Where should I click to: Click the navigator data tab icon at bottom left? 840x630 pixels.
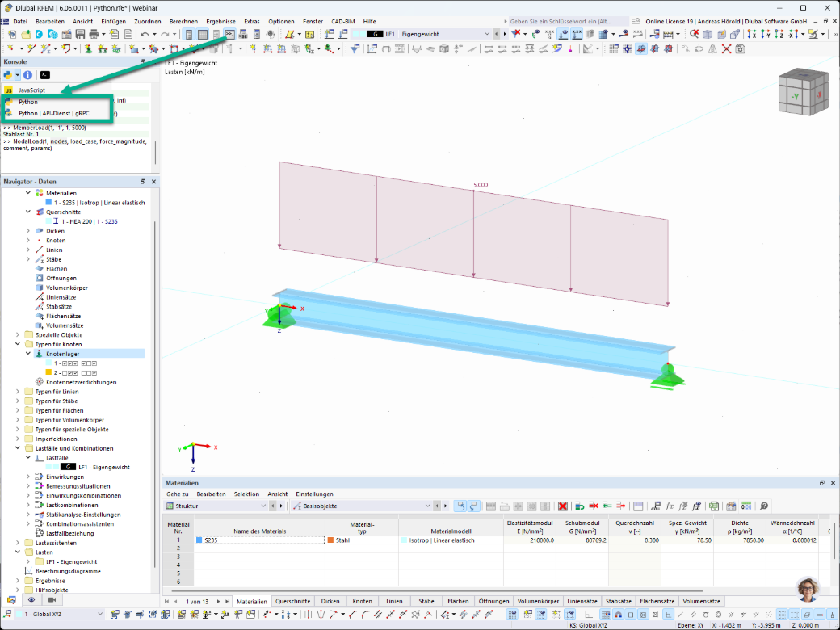11,599
